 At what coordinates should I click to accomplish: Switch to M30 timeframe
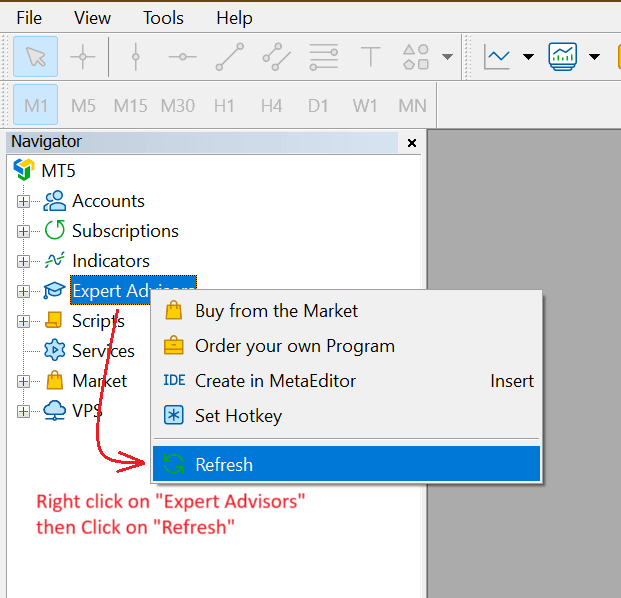(x=177, y=106)
